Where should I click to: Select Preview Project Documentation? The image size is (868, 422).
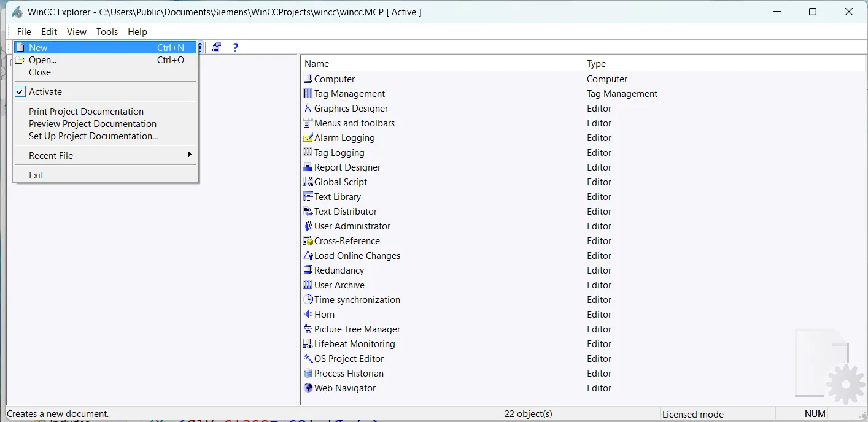pos(105,123)
